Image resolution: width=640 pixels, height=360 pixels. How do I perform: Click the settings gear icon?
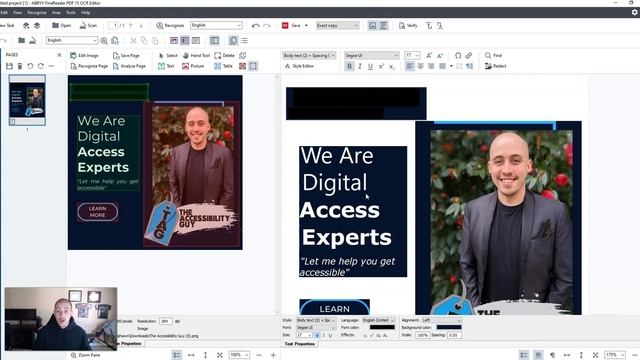click(634, 12)
